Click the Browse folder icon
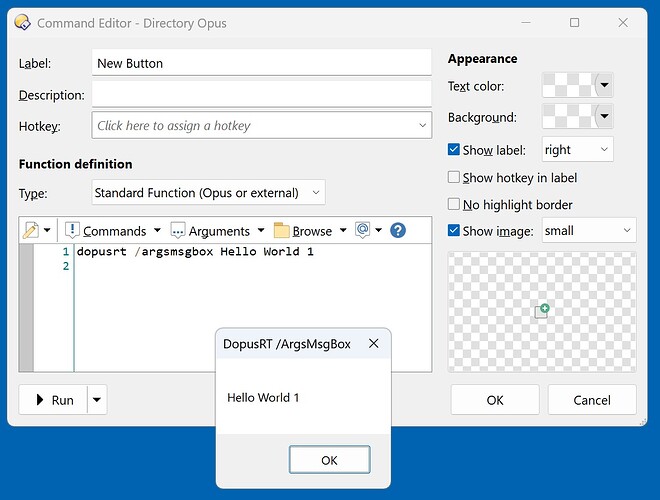660x500 pixels. 281,231
